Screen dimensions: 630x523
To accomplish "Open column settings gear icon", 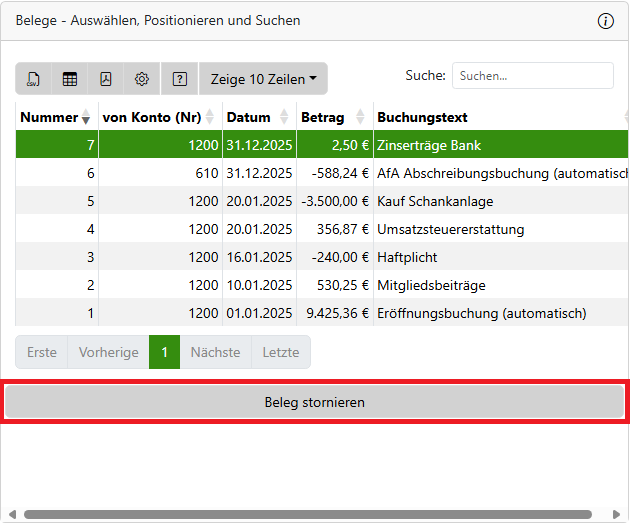I will pyautogui.click(x=142, y=79).
